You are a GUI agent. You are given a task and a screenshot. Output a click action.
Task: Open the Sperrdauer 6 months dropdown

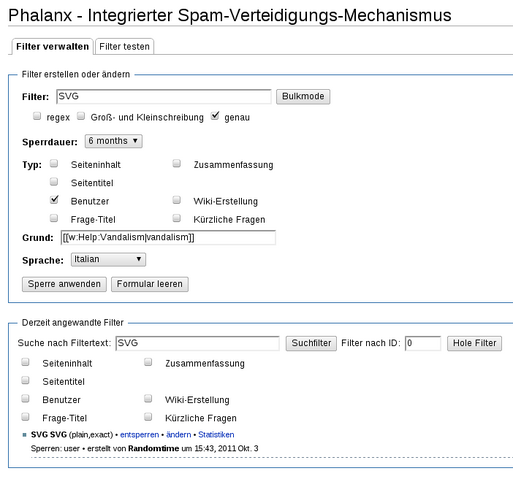point(113,141)
